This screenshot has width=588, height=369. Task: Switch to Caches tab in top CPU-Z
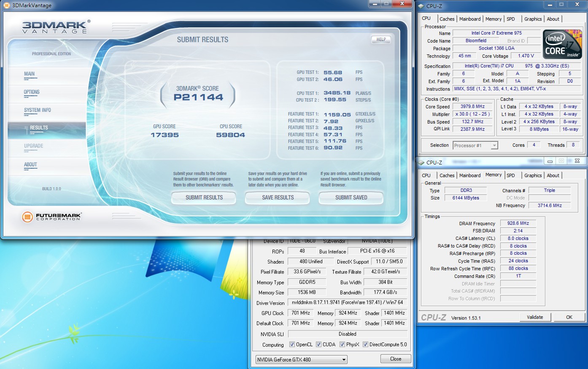(447, 19)
